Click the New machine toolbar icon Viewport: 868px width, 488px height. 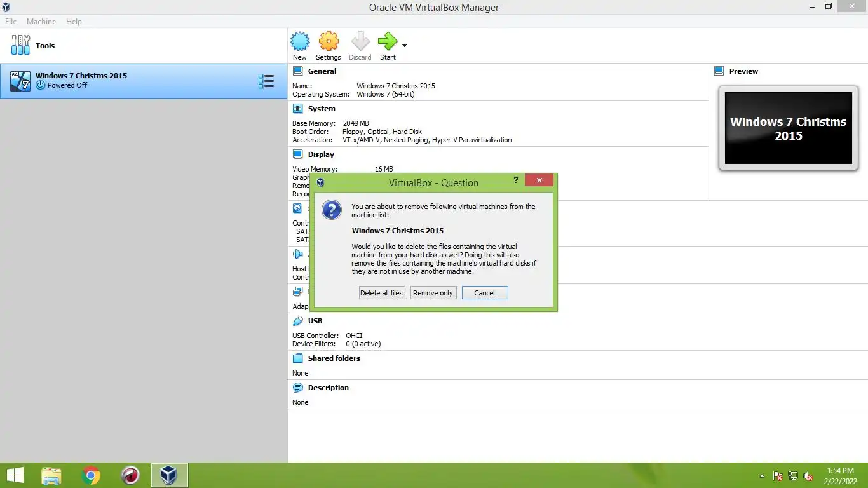300,42
